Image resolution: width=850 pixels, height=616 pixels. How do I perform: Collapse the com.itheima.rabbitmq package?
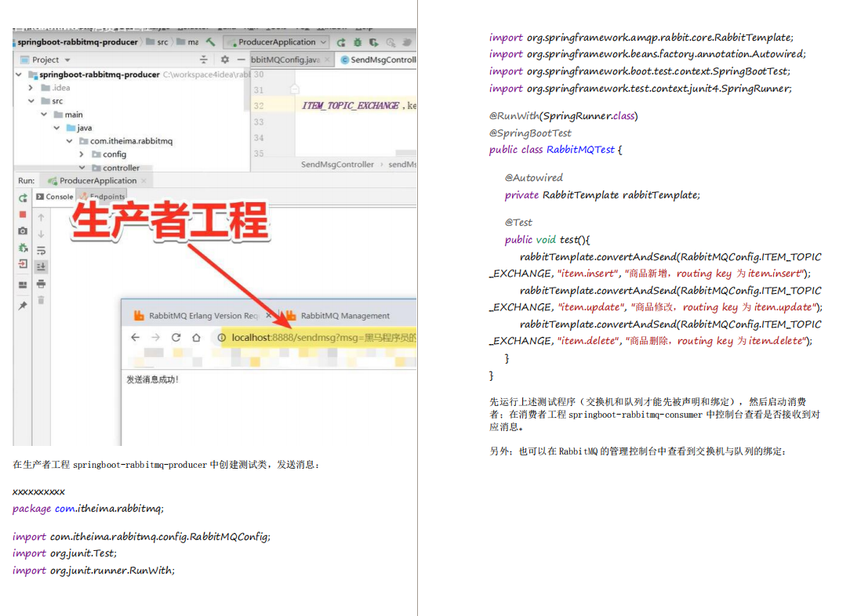pos(69,141)
